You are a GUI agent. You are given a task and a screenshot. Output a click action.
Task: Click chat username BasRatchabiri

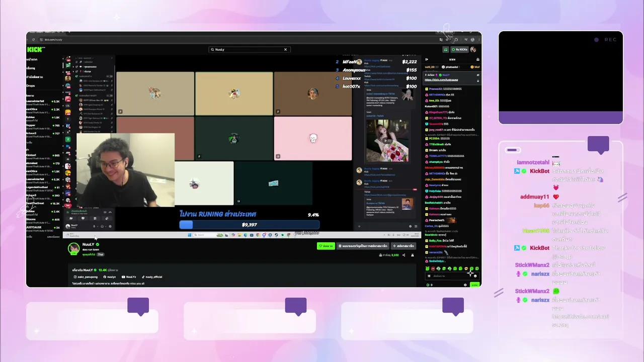click(434, 203)
